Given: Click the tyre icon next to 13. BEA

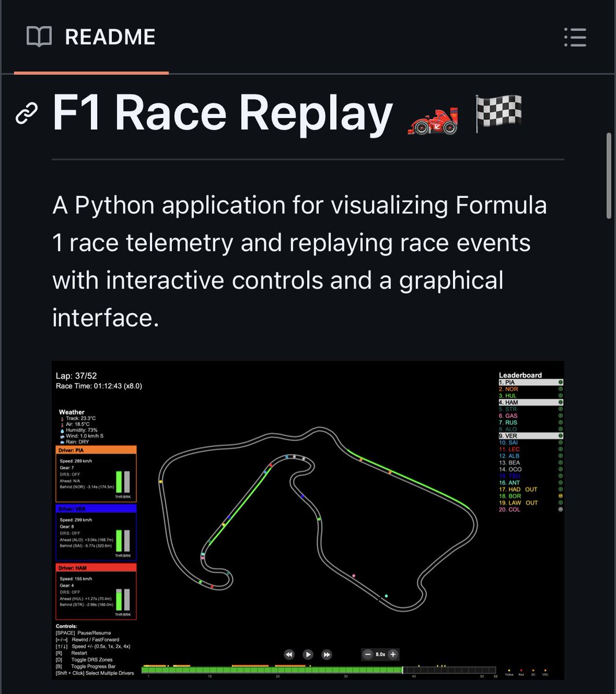Looking at the screenshot, I should click(560, 463).
